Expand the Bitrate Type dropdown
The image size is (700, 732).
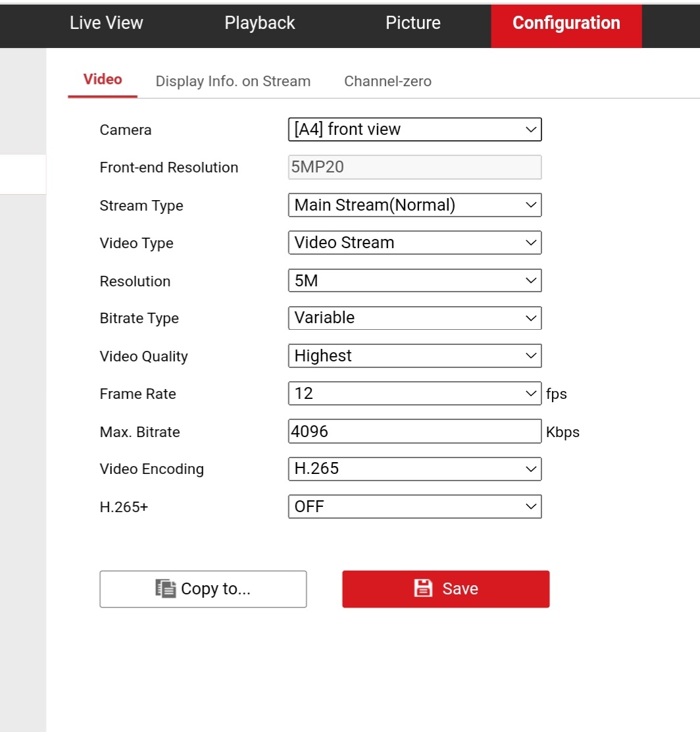[414, 318]
